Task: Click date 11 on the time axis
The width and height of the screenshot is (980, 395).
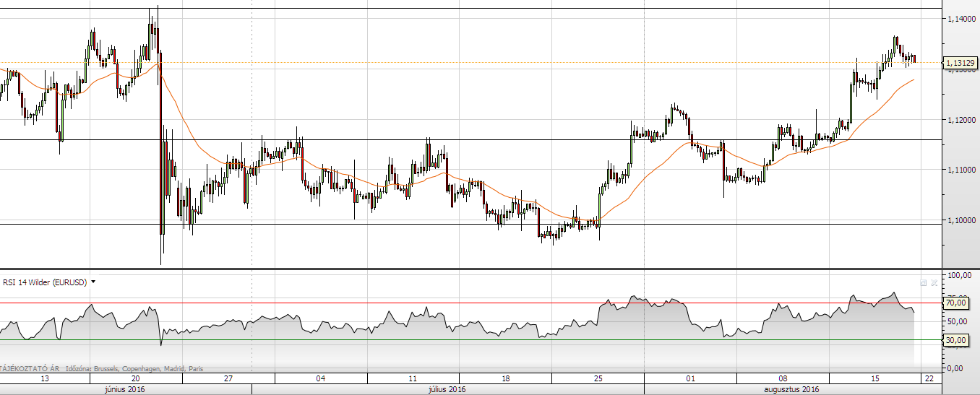Action: [x=413, y=378]
